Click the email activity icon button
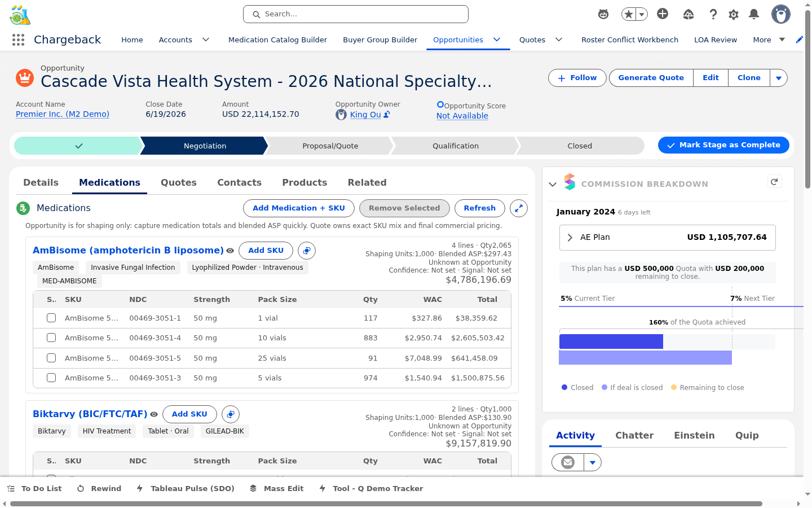Screen dimensions: 812x508 [x=568, y=462]
